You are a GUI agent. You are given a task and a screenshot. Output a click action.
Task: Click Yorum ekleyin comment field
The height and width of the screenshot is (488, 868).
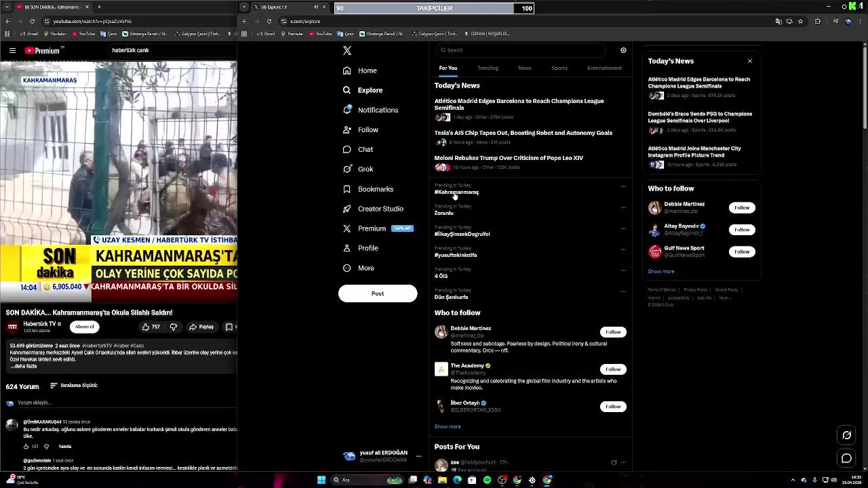(x=126, y=403)
